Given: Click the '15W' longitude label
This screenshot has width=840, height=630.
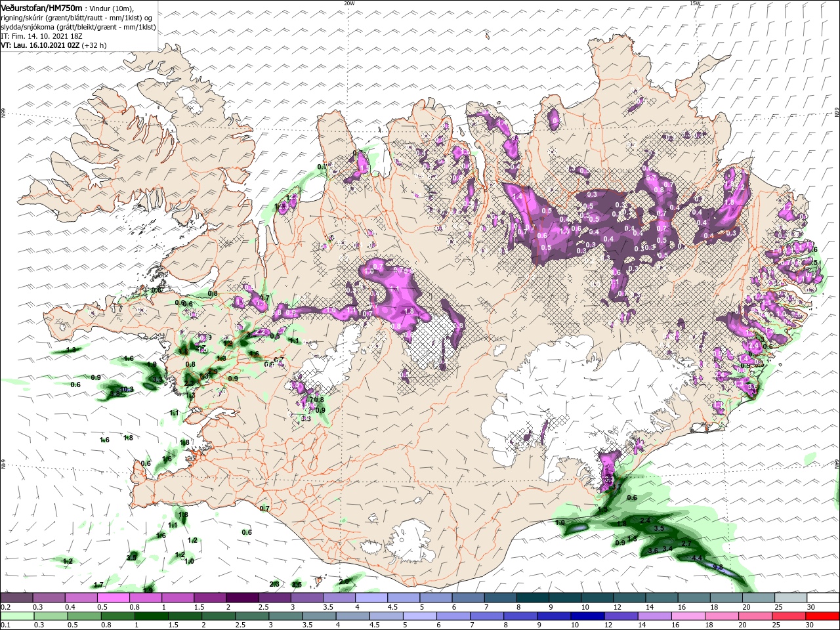Looking at the screenshot, I should coord(695,3).
